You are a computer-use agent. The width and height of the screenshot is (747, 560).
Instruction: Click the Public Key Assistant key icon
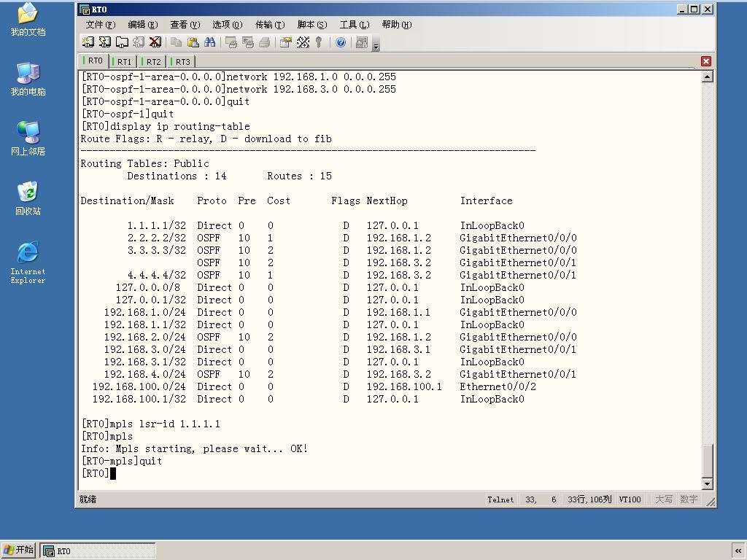[x=319, y=42]
